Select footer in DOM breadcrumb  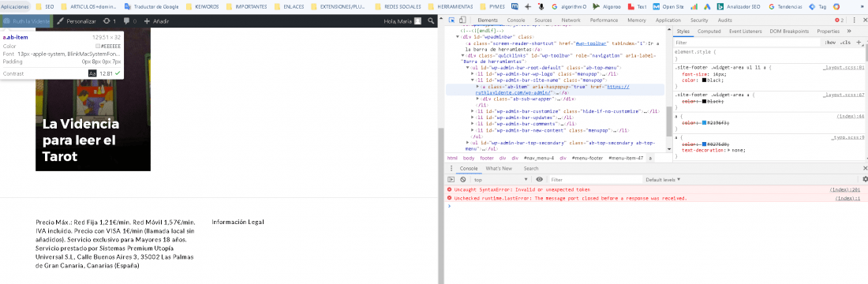486,159
